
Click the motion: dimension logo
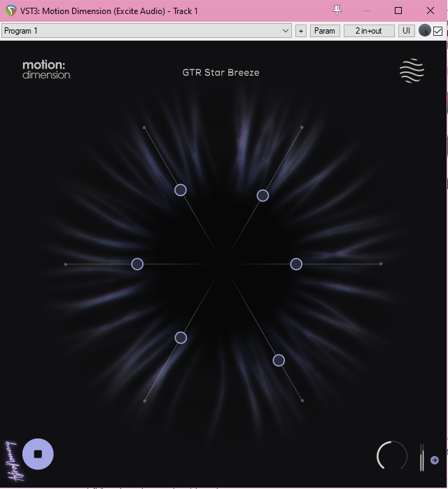[x=46, y=69]
